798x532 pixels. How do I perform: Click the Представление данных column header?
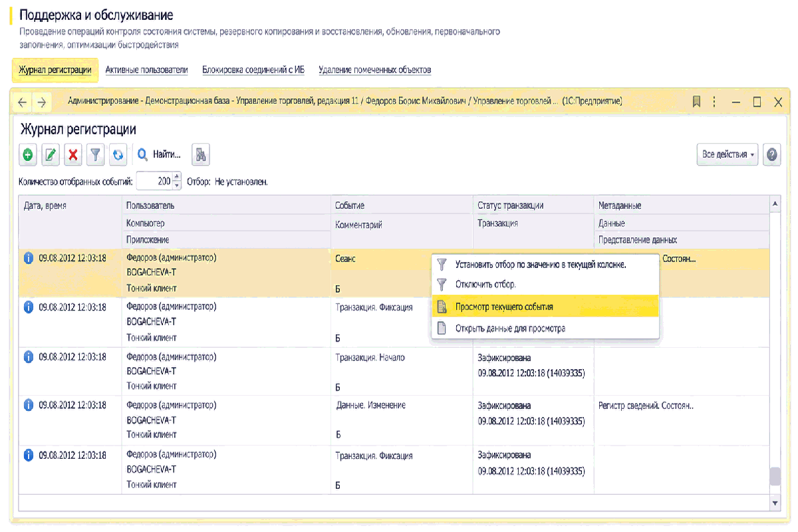(x=681, y=239)
